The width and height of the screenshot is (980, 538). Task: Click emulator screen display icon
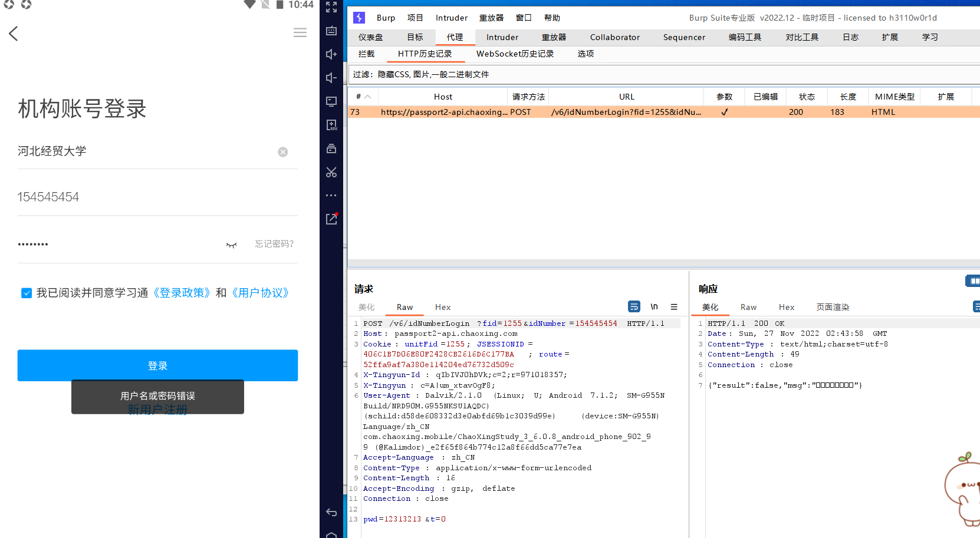tap(331, 101)
